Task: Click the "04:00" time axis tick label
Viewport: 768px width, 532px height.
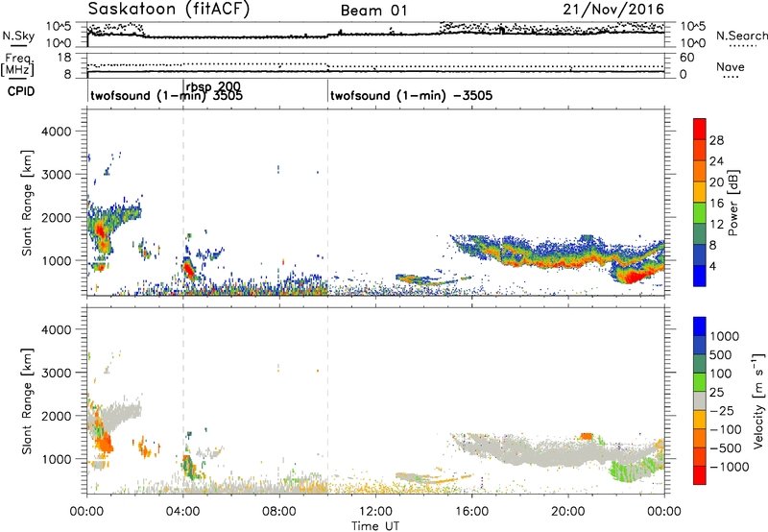Action: point(183,512)
